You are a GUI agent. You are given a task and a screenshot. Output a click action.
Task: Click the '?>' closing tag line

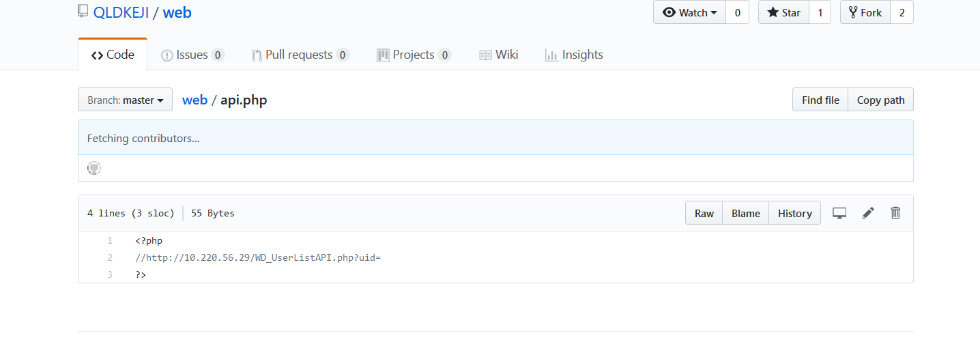141,274
